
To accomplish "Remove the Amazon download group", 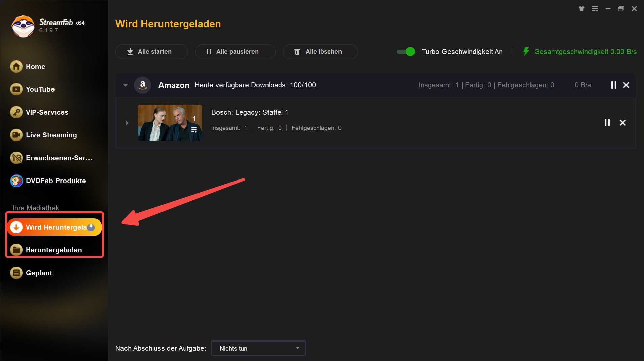I will (626, 85).
